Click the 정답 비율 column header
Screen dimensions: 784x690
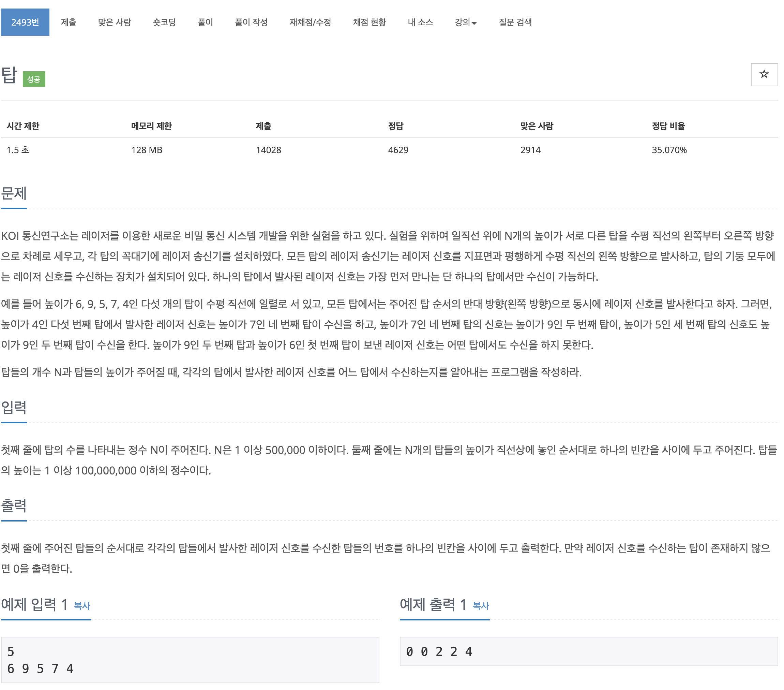pos(668,126)
